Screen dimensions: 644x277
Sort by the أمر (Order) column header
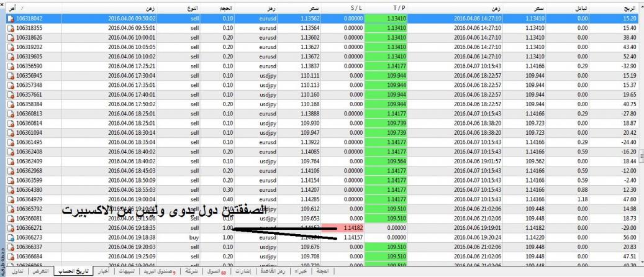pos(34,8)
